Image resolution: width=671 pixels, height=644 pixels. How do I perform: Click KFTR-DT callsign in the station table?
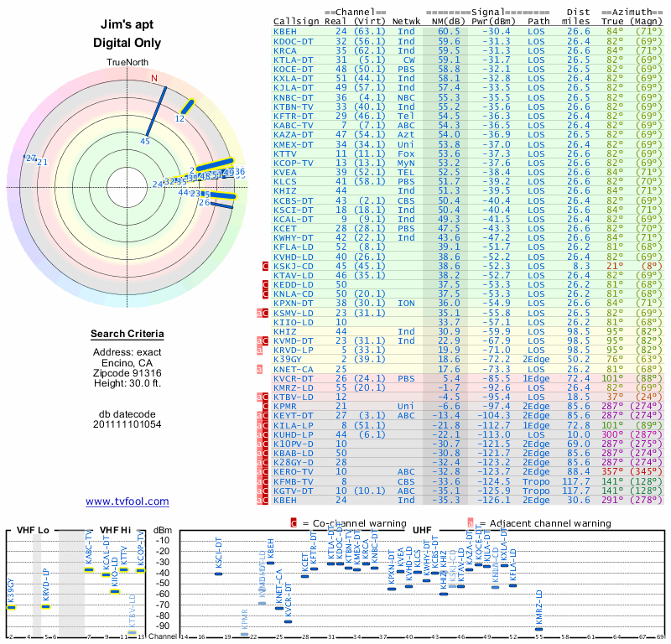pos(293,116)
